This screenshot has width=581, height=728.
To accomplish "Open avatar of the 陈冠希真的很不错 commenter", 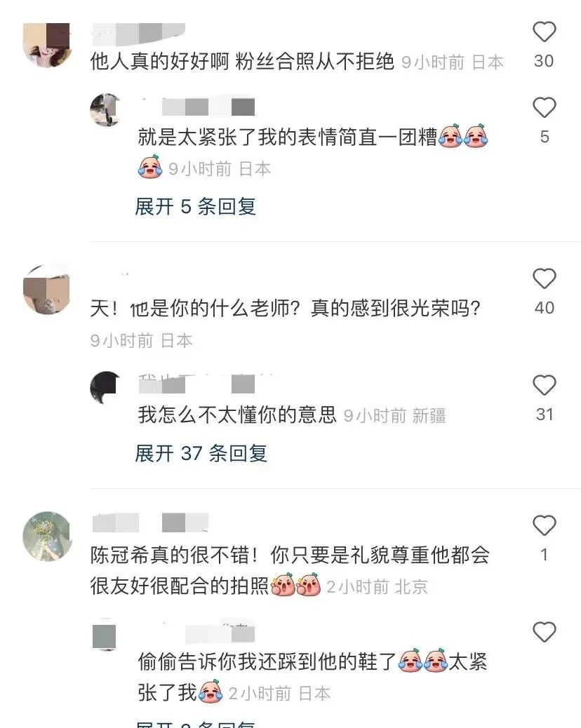I will click(47, 537).
